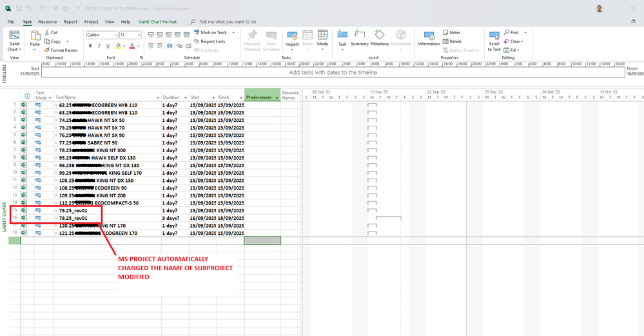
Task: Mark task 100% complete
Action: pos(186,35)
